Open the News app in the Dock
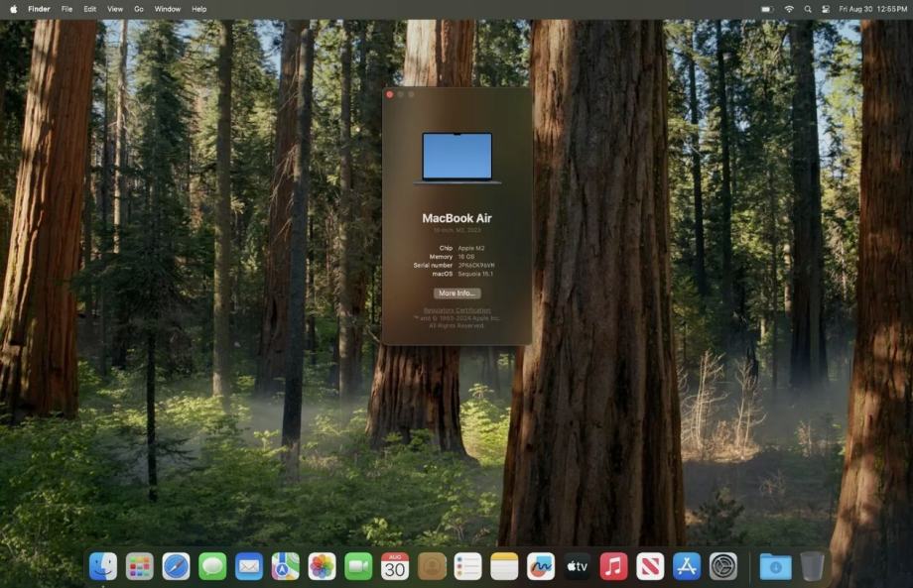913x588 pixels. click(x=650, y=566)
